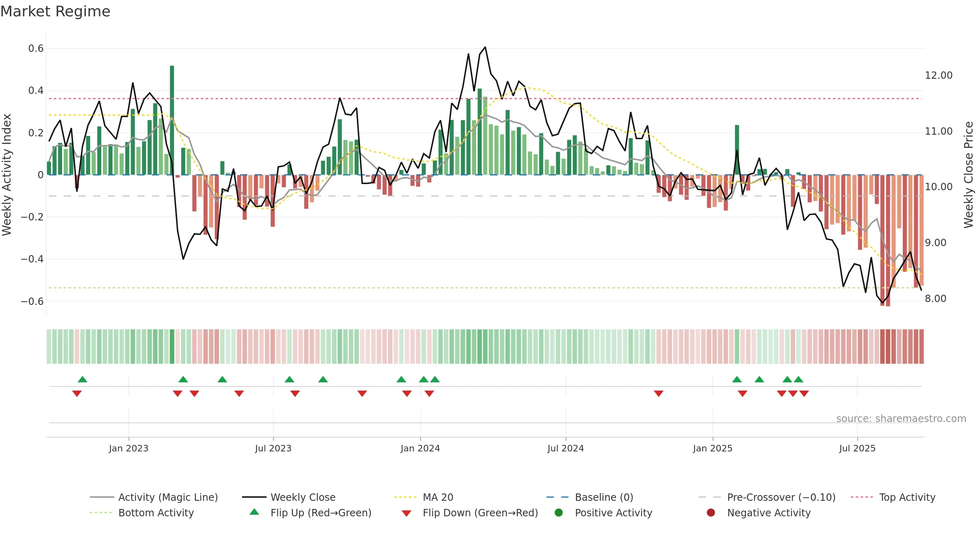
Task: Click the −0.6 activity axis label
Action: pos(32,301)
